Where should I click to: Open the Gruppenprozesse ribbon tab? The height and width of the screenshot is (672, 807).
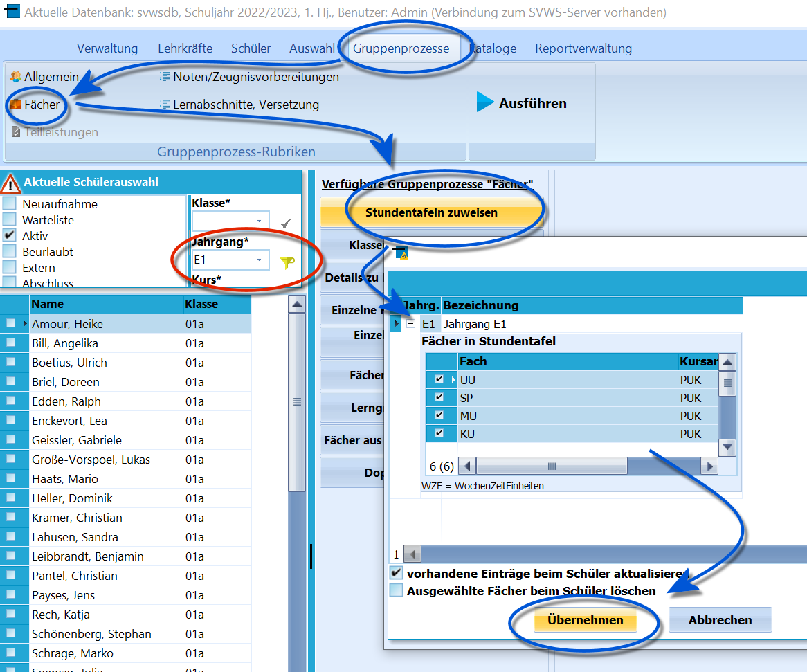pos(401,48)
